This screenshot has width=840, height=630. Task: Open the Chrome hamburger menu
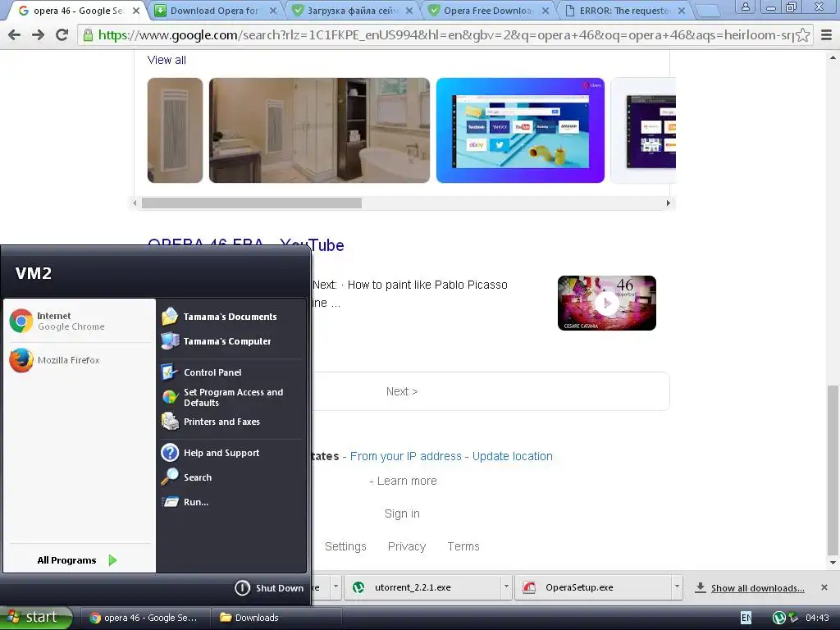pos(826,35)
